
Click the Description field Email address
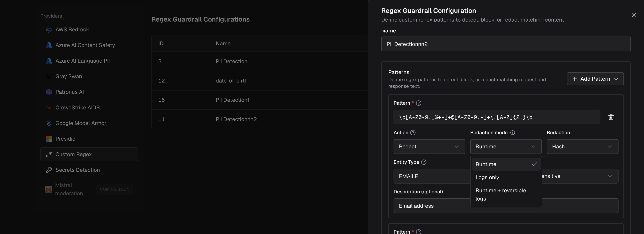(506, 206)
